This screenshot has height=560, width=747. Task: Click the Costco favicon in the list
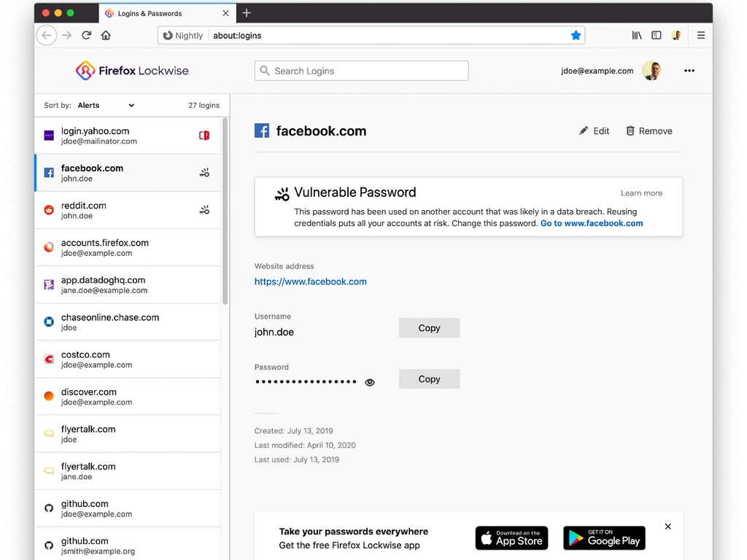pos(49,359)
